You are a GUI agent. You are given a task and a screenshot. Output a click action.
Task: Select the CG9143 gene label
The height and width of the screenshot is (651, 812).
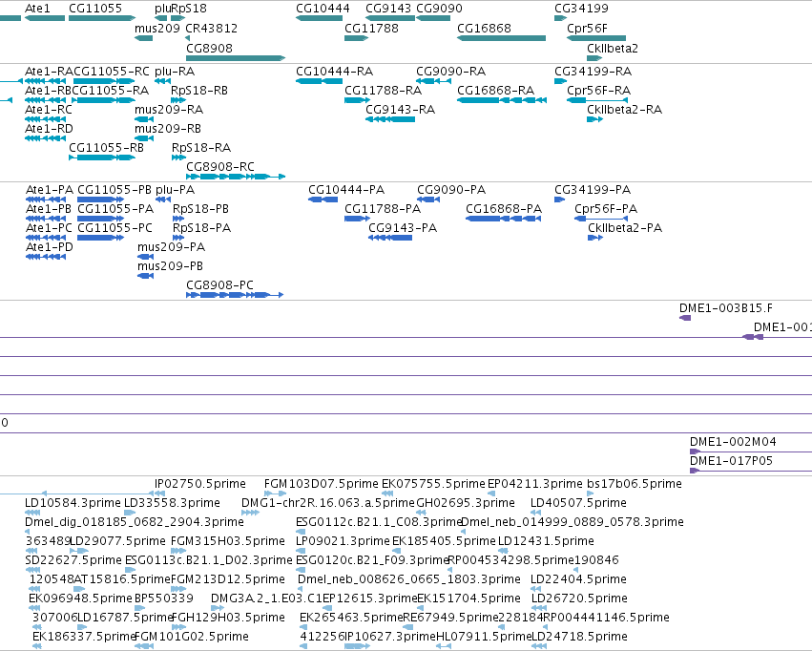(x=388, y=9)
